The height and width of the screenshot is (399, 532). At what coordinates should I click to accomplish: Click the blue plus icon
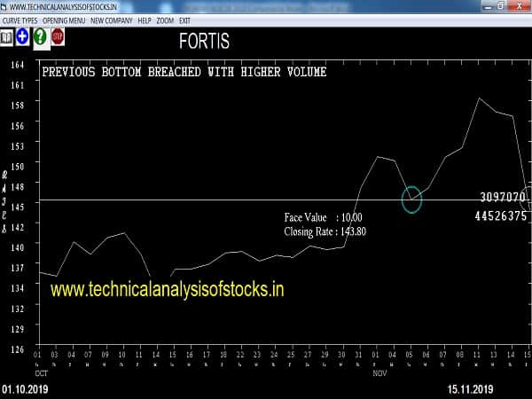coord(22,37)
